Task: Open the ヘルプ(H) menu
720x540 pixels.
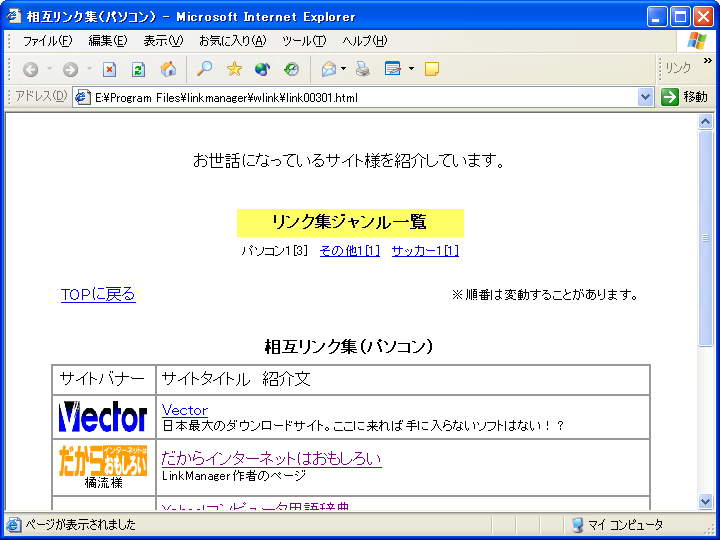Action: coord(365,41)
